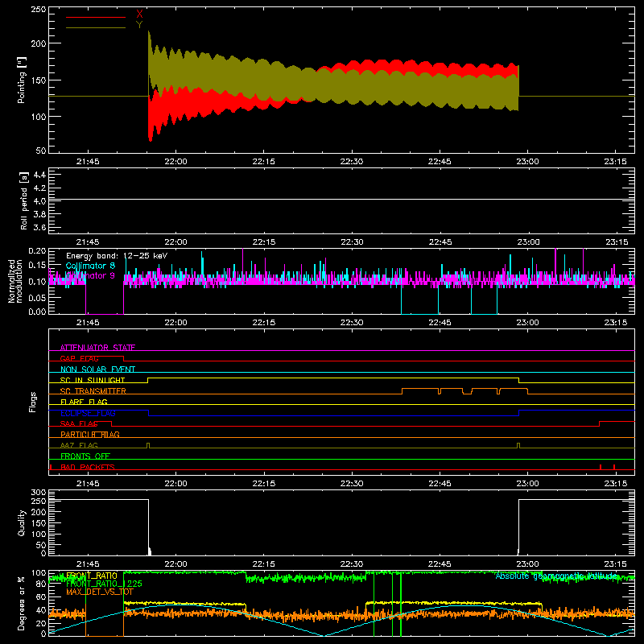Image resolution: width=644 pixels, height=644 pixels.
Task: Click the 0.05 tick on modulation axis
Action: [x=37, y=297]
